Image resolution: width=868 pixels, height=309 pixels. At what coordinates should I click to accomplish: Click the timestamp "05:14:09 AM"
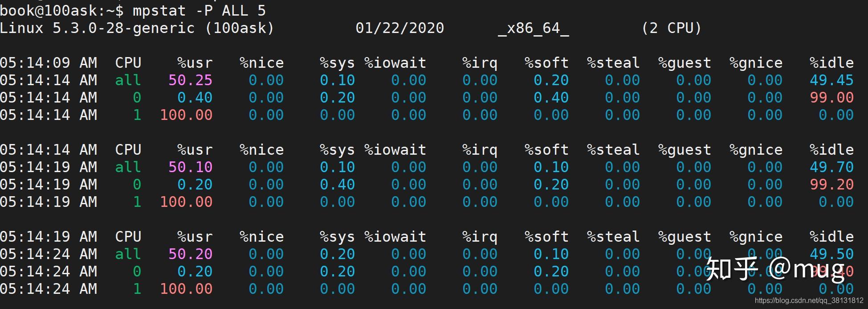(49, 63)
